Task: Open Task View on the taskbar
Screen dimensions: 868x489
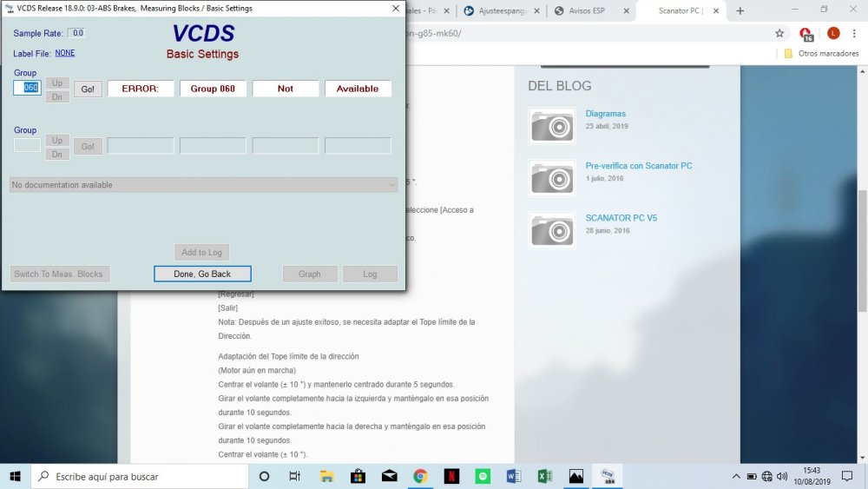Action: click(x=294, y=476)
